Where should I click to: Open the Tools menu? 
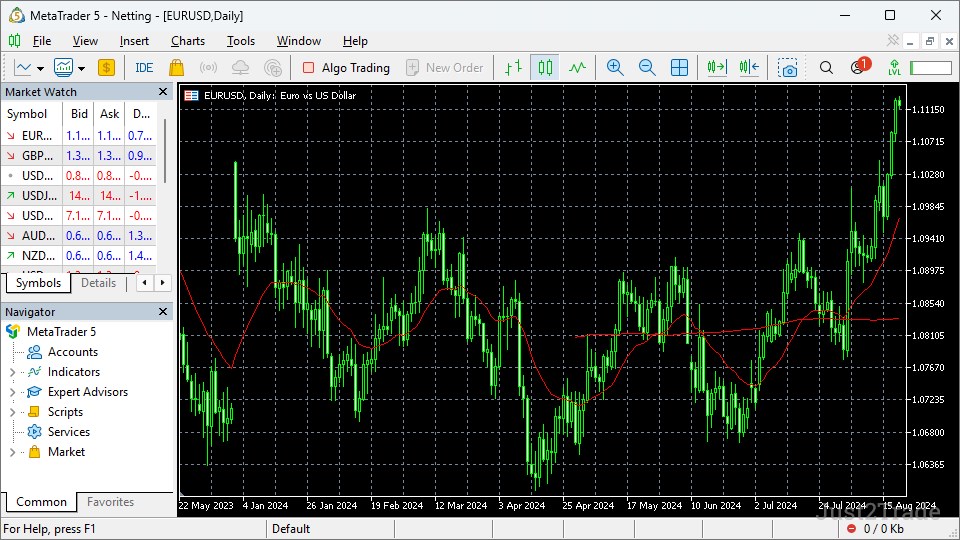(x=241, y=41)
